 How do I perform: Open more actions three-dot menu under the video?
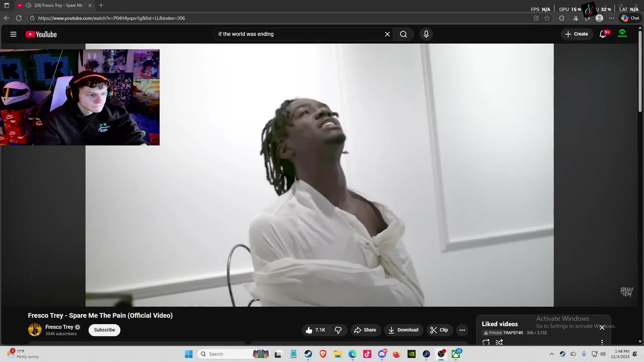[x=462, y=330]
